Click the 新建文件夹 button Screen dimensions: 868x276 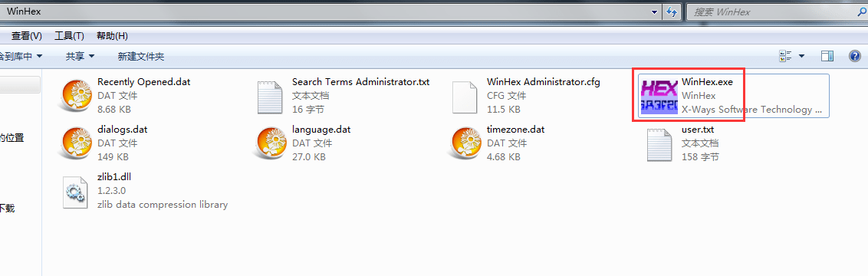tap(141, 56)
